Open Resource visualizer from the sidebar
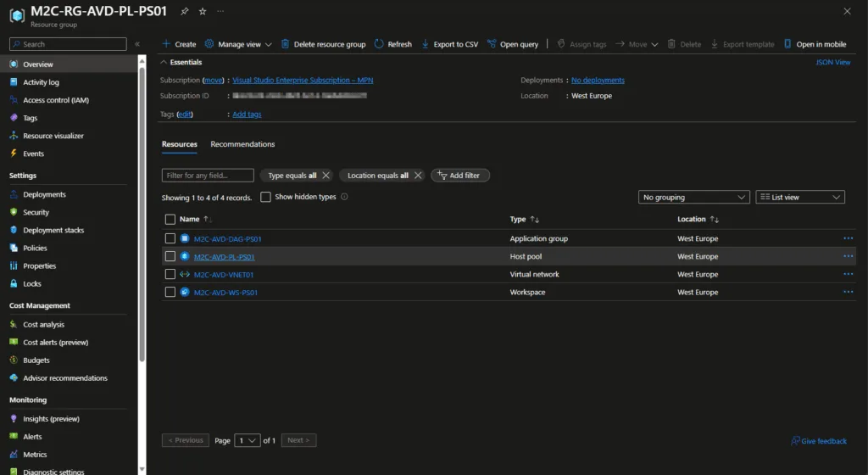Image resolution: width=868 pixels, height=475 pixels. point(53,136)
